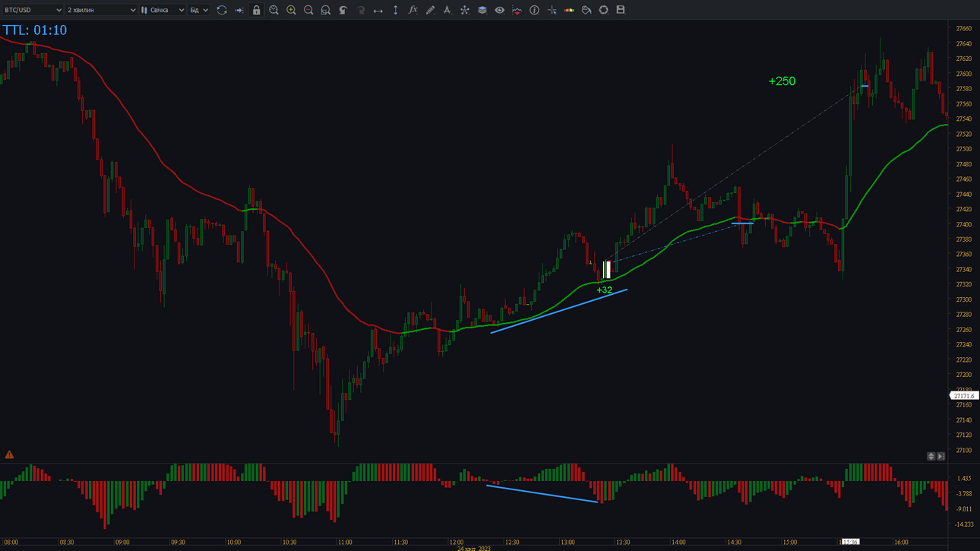The height and width of the screenshot is (551, 980).
Task: Click the orange warning triangle icon
Action: [9, 454]
